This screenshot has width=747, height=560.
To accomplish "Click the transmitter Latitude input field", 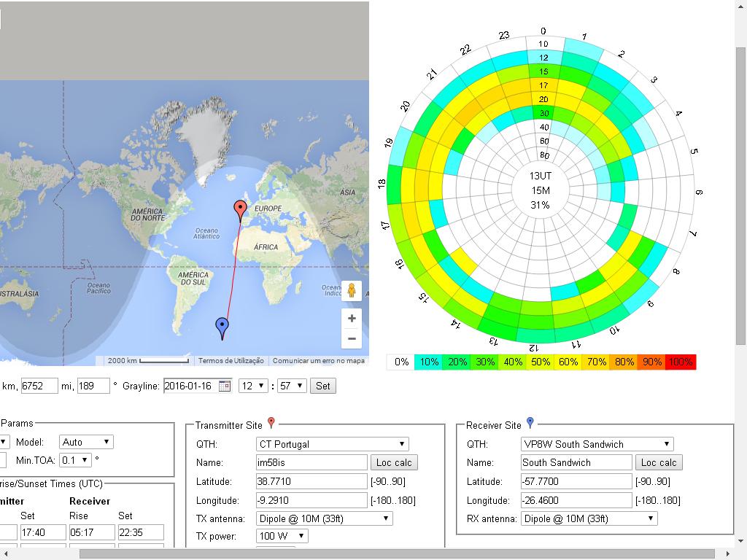I will click(x=311, y=481).
